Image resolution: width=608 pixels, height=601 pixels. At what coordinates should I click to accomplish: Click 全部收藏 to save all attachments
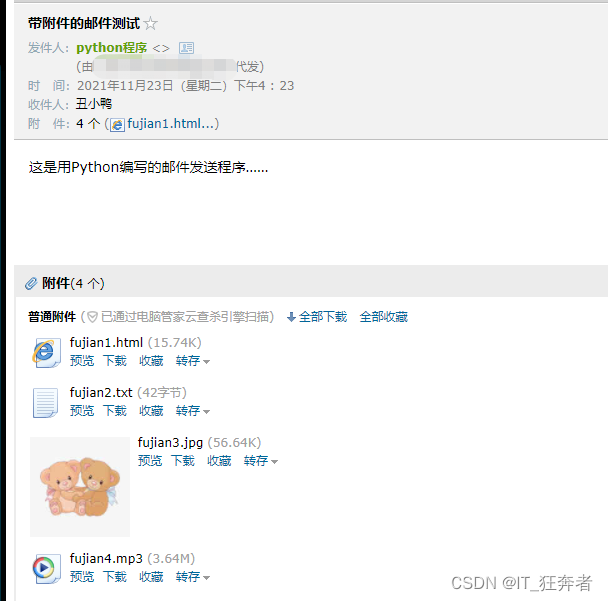click(383, 317)
